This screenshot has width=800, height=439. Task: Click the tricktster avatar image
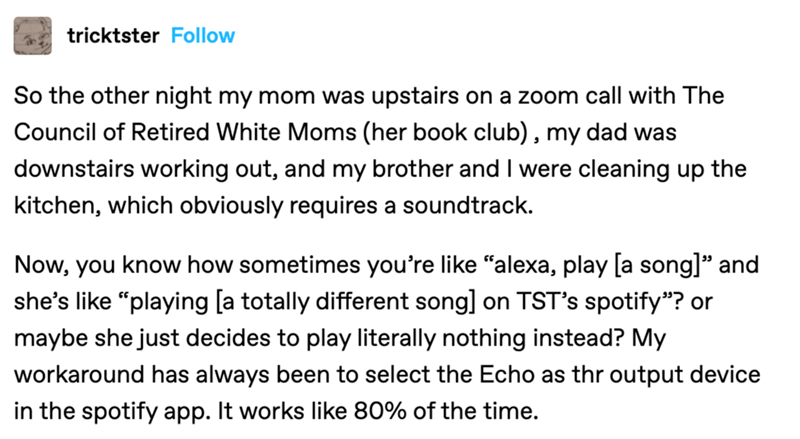coord(34,36)
